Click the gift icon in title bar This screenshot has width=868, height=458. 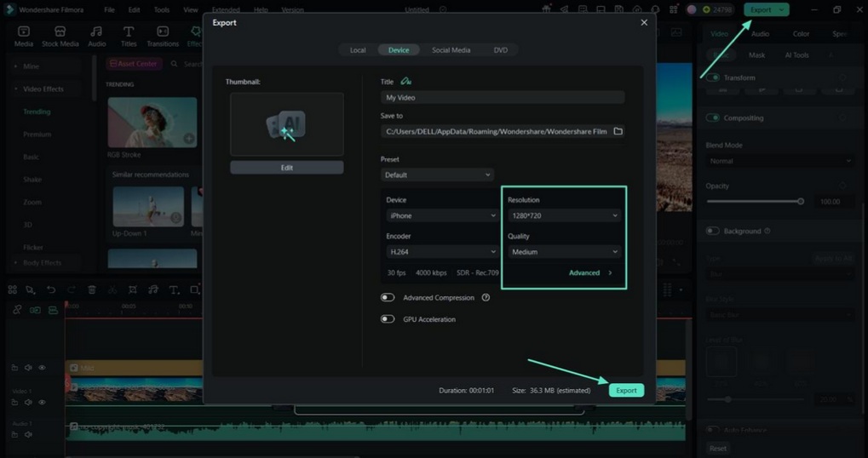546,9
